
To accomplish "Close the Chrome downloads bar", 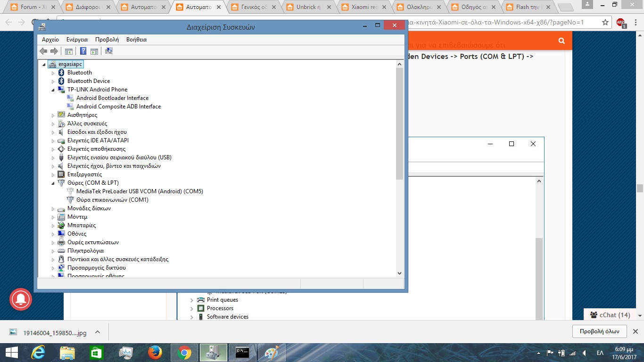I will pyautogui.click(x=635, y=331).
